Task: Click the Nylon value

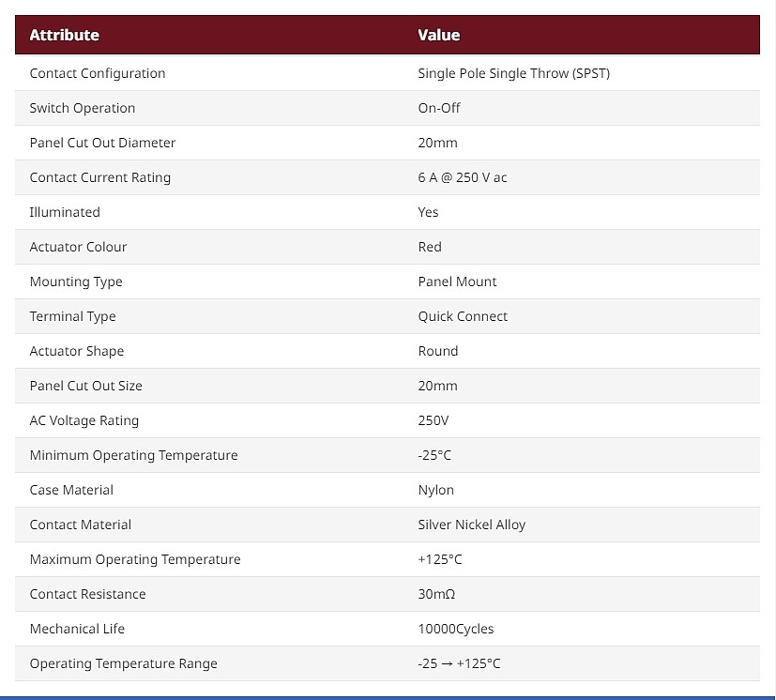Action: [435, 490]
